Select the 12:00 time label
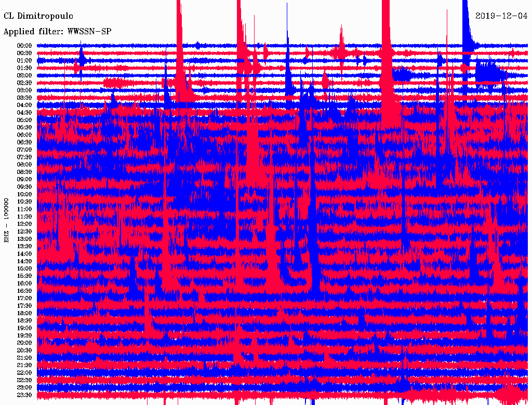 (x=24, y=224)
